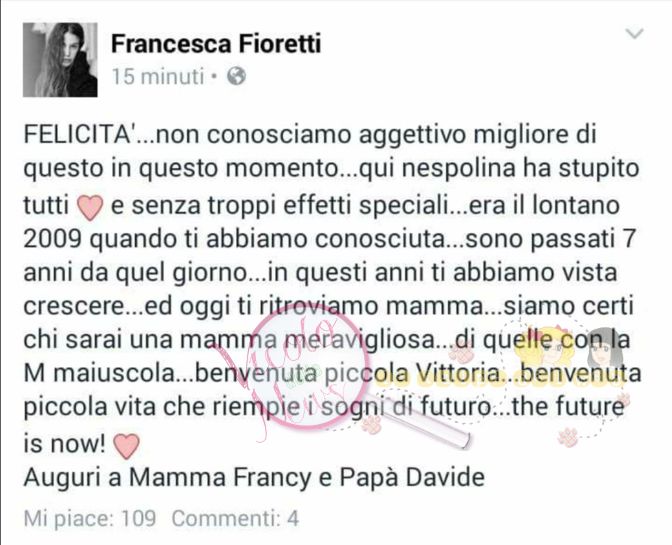Viewport: 672px width, 545px height.
Task: Click "Papà Davide" in the last line
Action: pos(412,476)
